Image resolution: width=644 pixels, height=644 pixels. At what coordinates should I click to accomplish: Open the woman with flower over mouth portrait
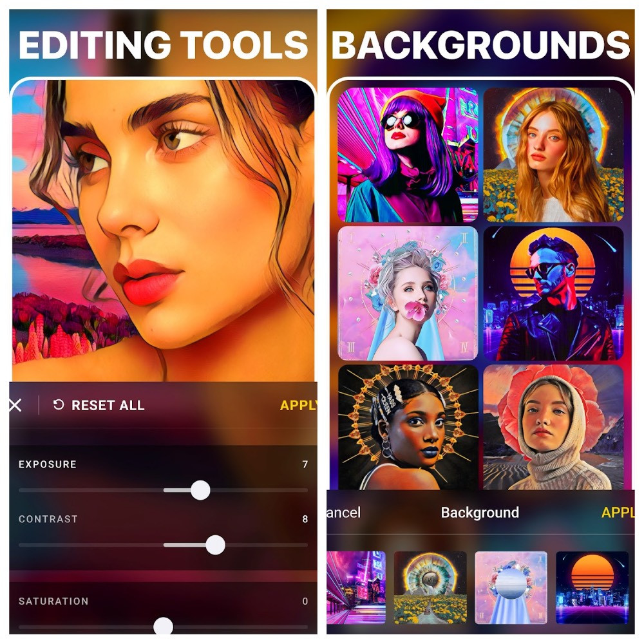[408, 293]
